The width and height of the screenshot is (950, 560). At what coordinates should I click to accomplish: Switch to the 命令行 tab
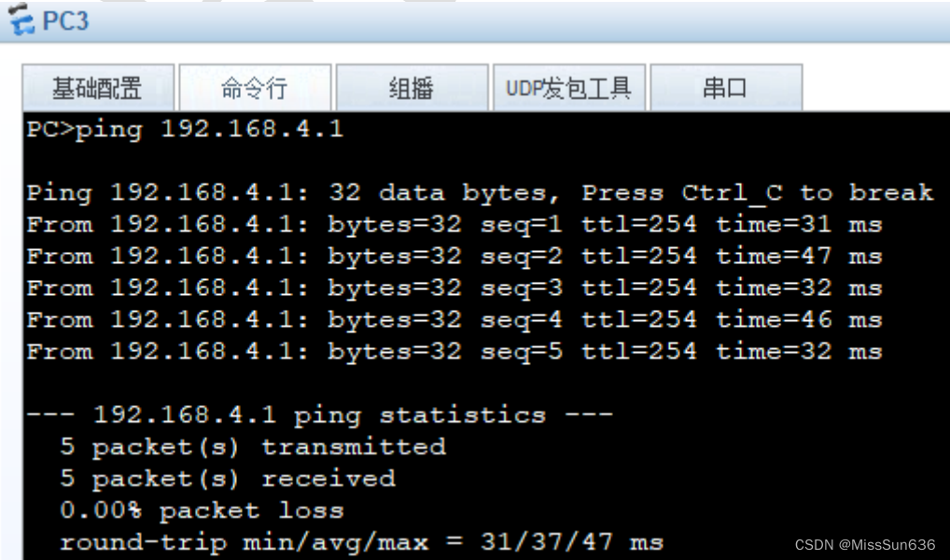tap(254, 89)
